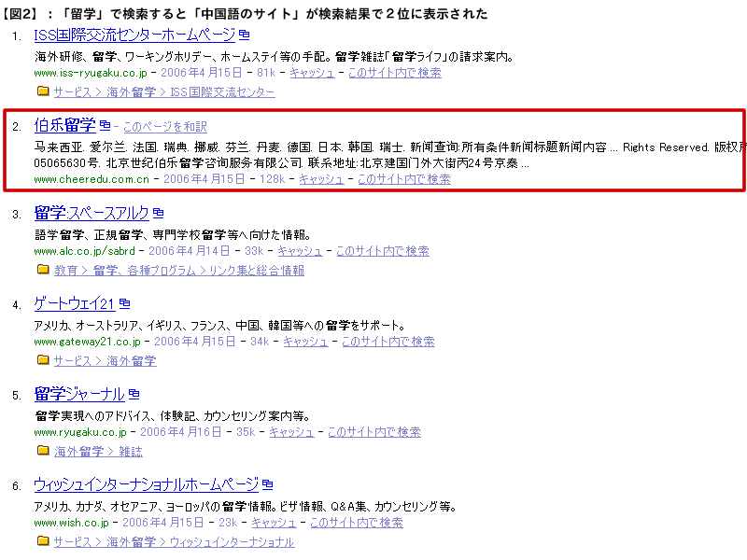This screenshot has width=747, height=560.
Task: Click new-window icon beside ISS国際交流センターホームページ
Action: pos(245,35)
